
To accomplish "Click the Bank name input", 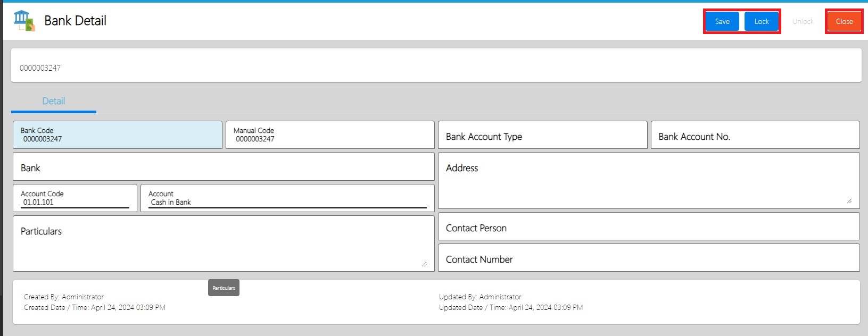I will point(224,168).
